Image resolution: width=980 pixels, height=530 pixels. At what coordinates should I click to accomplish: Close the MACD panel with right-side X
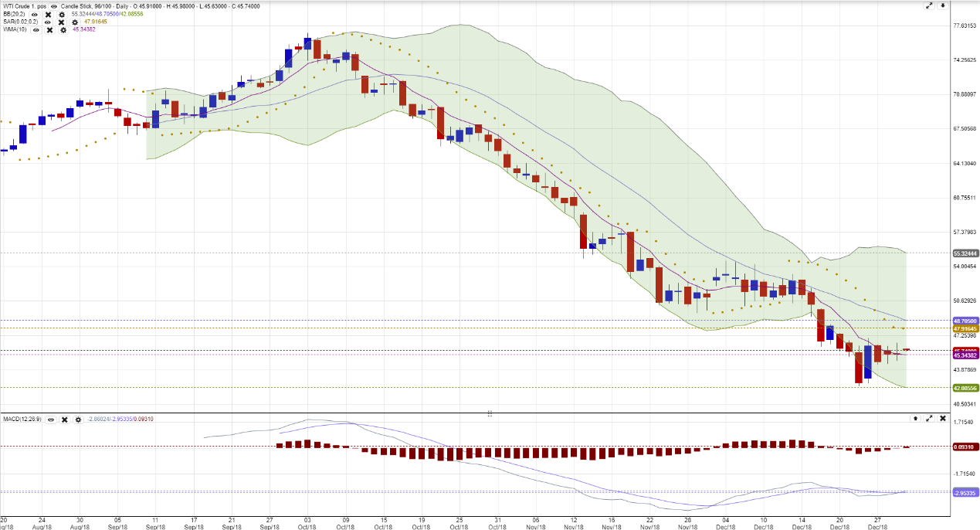942,418
